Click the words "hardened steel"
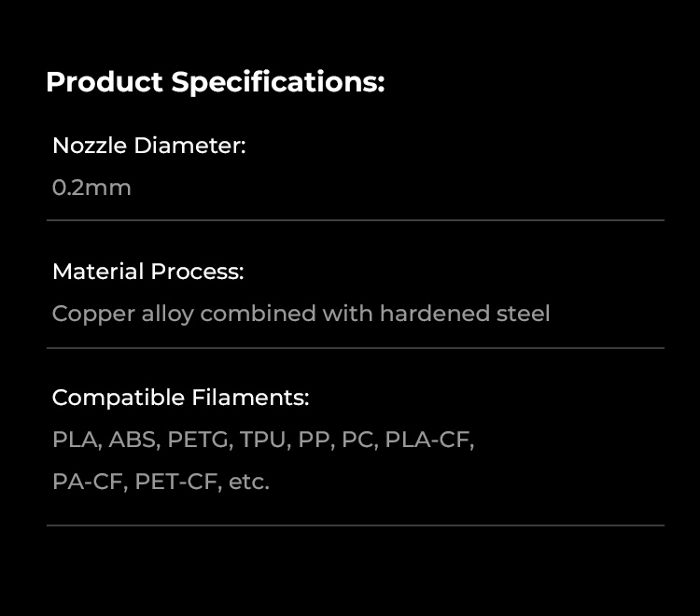The width and height of the screenshot is (700, 616). 464,314
